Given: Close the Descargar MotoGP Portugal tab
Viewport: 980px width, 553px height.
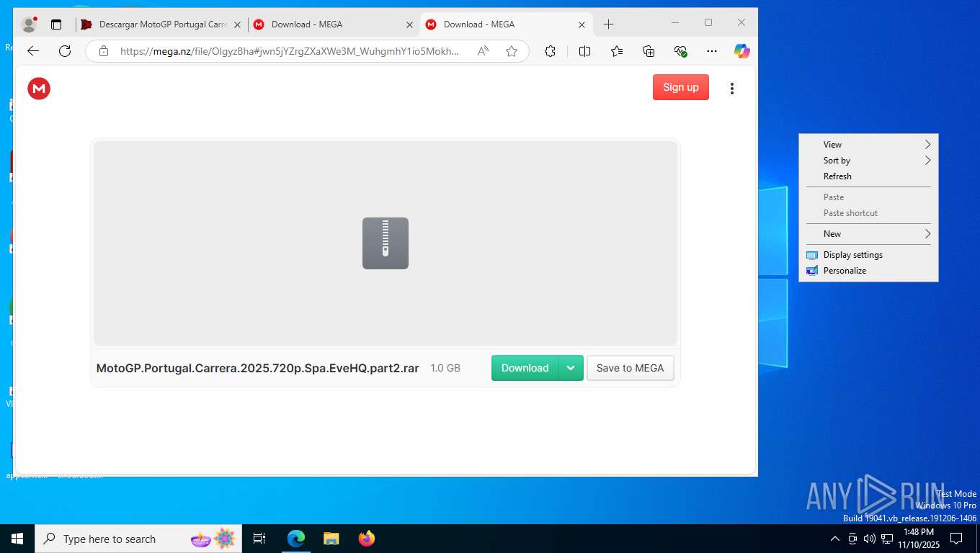Looking at the screenshot, I should (239, 24).
